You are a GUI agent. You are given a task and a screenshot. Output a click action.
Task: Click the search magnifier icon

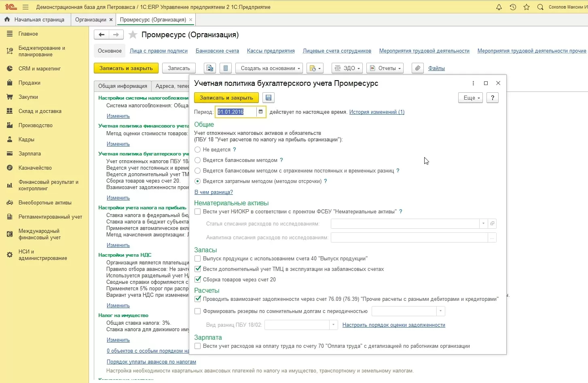pos(540,7)
